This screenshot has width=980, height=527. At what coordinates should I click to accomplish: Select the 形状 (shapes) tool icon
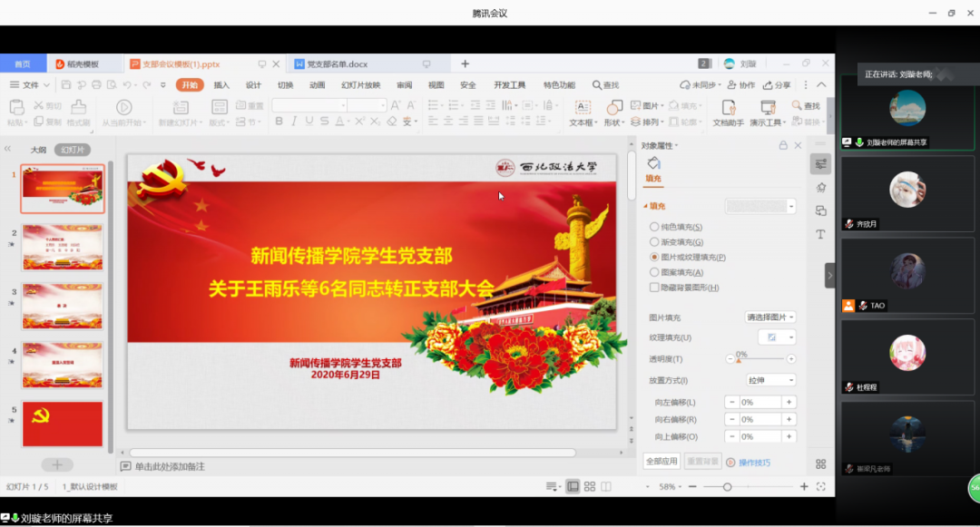[x=612, y=108]
